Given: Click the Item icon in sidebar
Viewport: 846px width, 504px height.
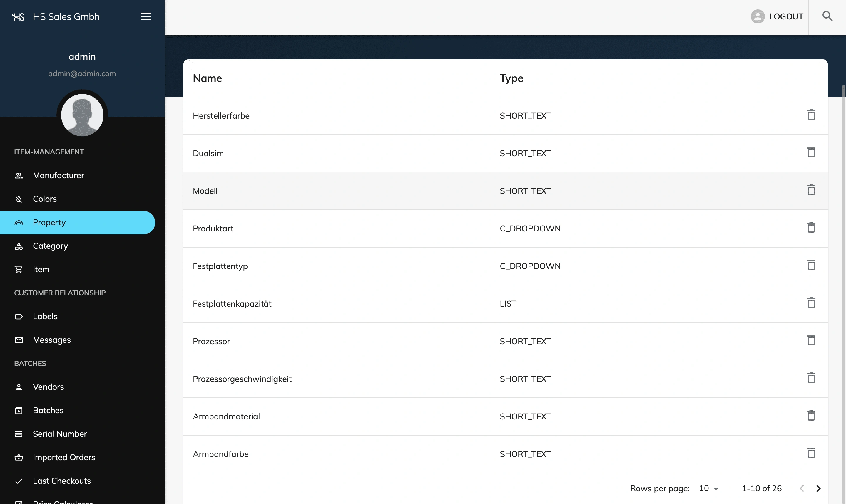Looking at the screenshot, I should click(19, 269).
